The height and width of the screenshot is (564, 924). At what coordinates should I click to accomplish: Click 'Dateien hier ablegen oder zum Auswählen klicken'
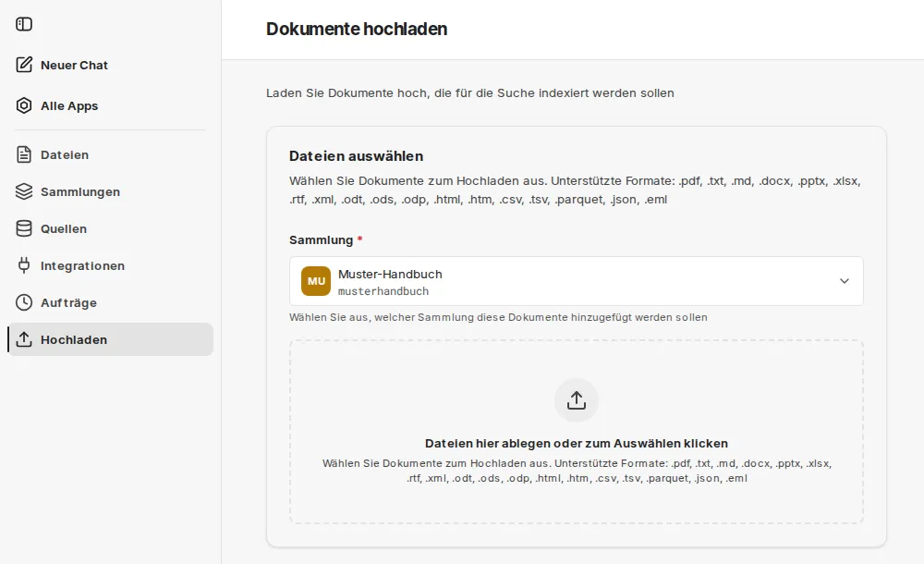(x=577, y=443)
